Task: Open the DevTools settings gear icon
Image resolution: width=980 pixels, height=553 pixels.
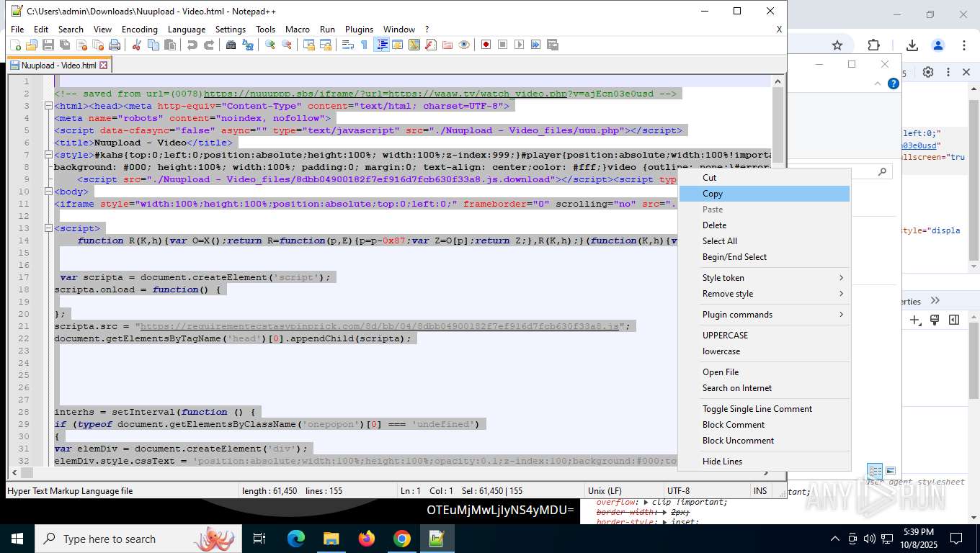Action: pyautogui.click(x=928, y=72)
